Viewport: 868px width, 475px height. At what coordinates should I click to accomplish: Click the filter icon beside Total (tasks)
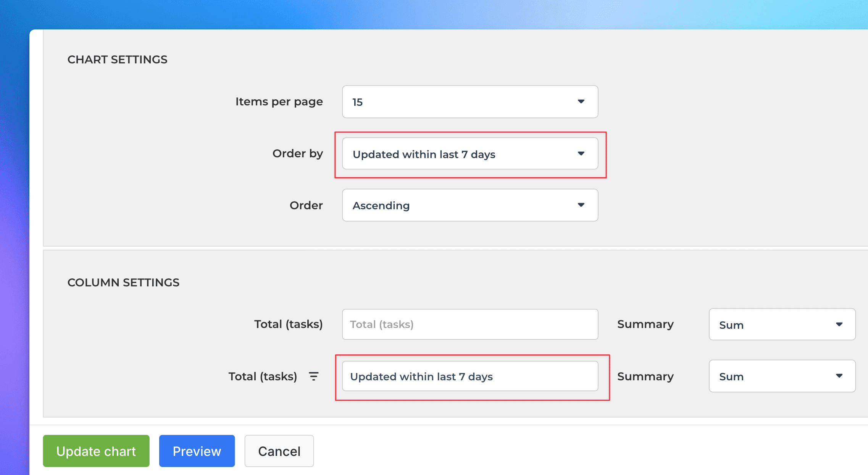coord(313,376)
